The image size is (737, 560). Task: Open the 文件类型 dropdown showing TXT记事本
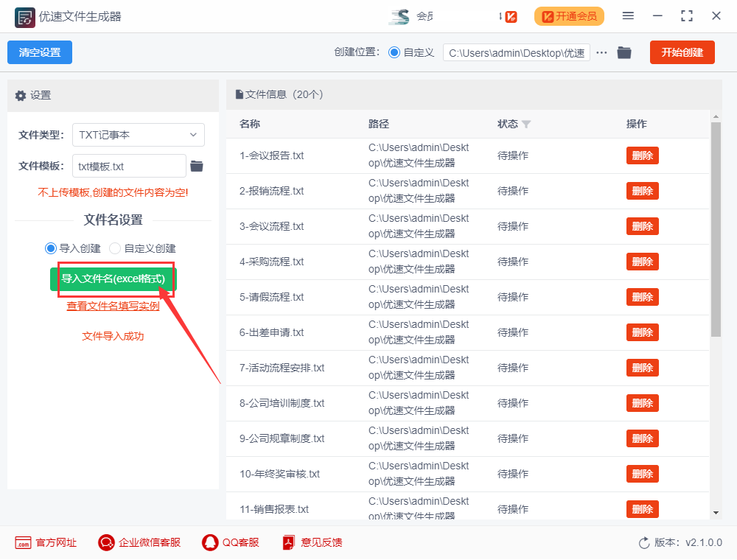click(138, 135)
